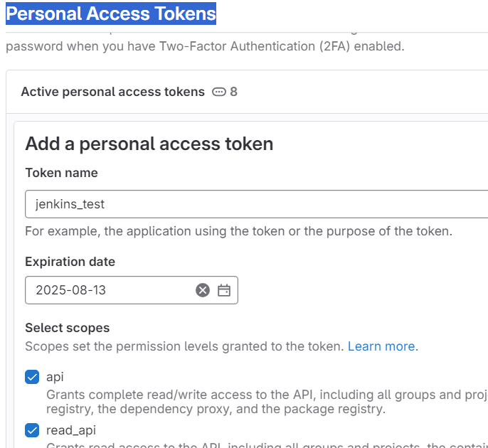Click the read_api scope label text

71,430
